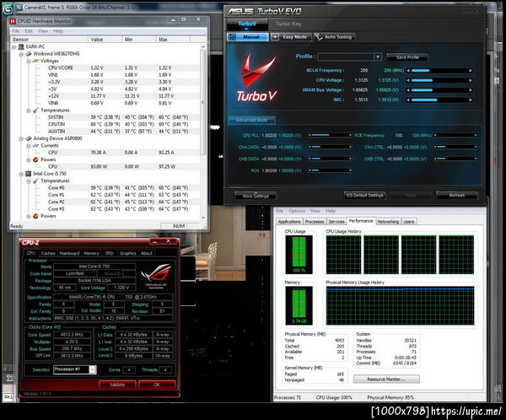
Task: Click the Refresh button in TurboV
Action: click(457, 196)
